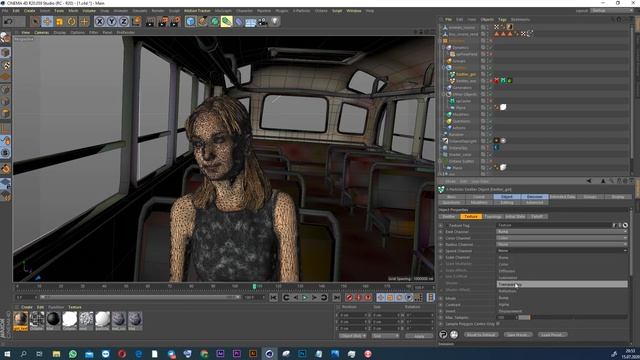Collapse the Dynamics group in object tree
640x360 pixels.
click(444, 48)
